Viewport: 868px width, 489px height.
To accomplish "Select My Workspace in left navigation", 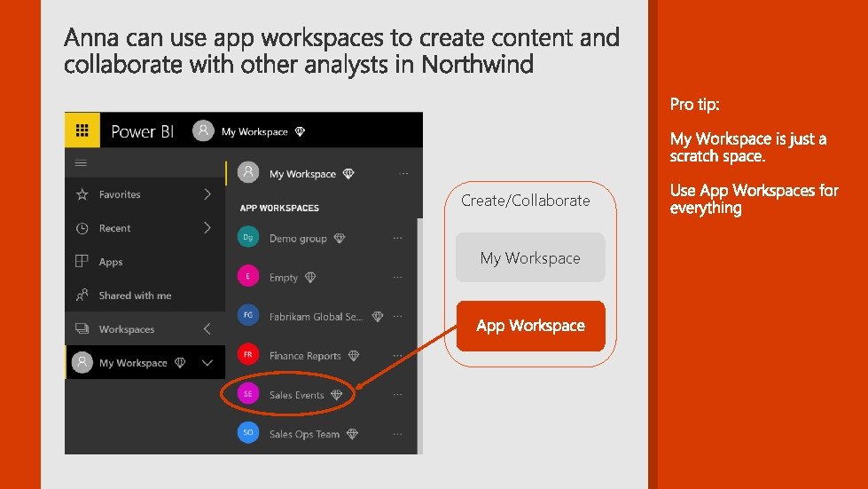I will click(x=145, y=363).
